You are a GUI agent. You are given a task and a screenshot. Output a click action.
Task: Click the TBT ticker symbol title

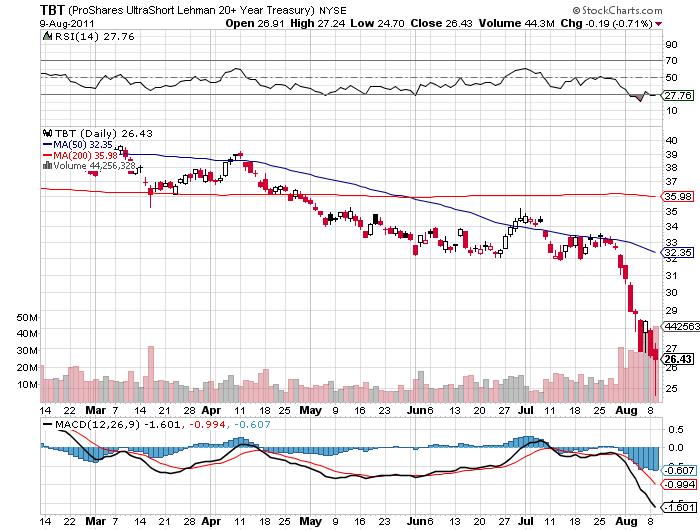point(52,10)
